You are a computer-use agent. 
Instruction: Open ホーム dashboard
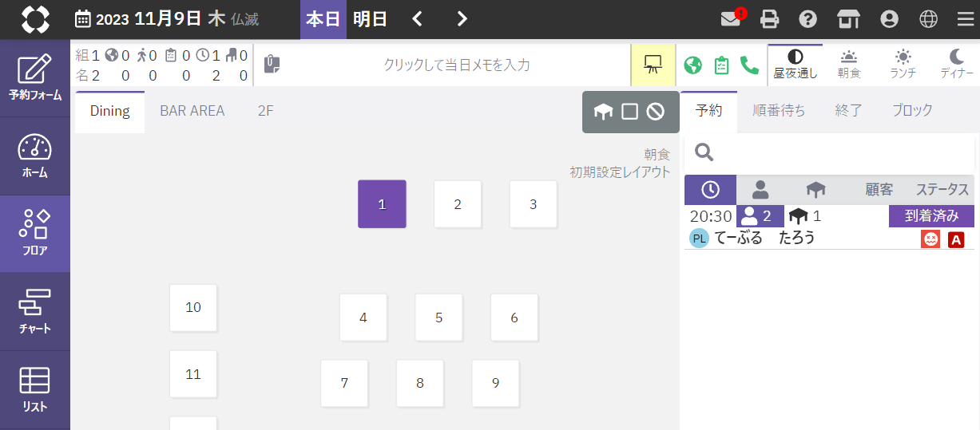pyautogui.click(x=35, y=156)
